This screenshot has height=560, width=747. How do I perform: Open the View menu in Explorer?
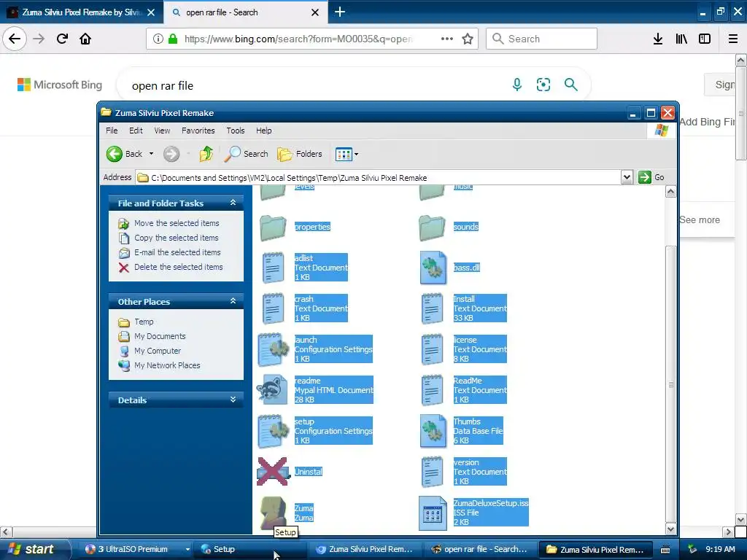[162, 131]
